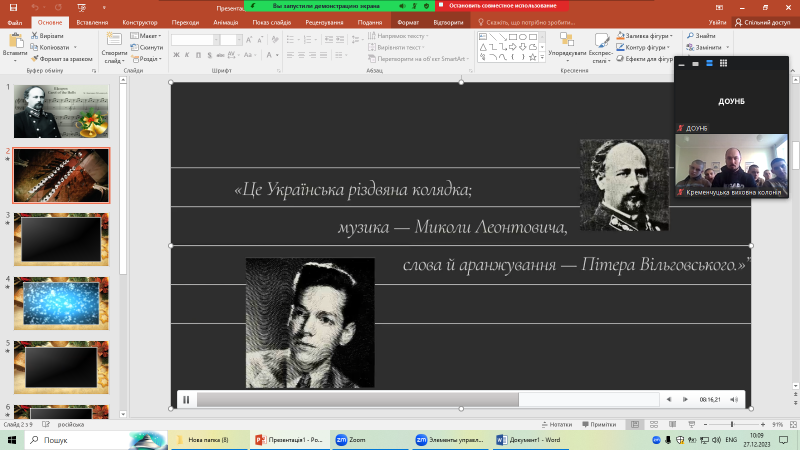Image resolution: width=800 pixels, height=450 pixels.
Task: Switch Zoom panel to gallery grid view
Action: click(x=723, y=63)
